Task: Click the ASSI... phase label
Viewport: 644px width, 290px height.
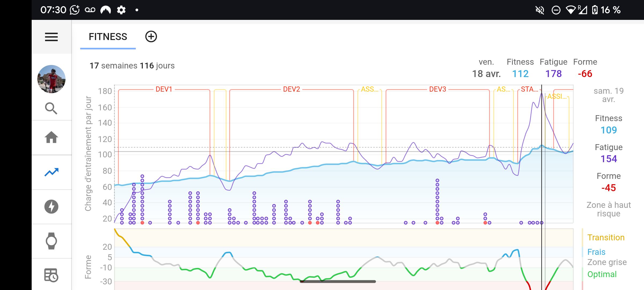Action: 557,96
